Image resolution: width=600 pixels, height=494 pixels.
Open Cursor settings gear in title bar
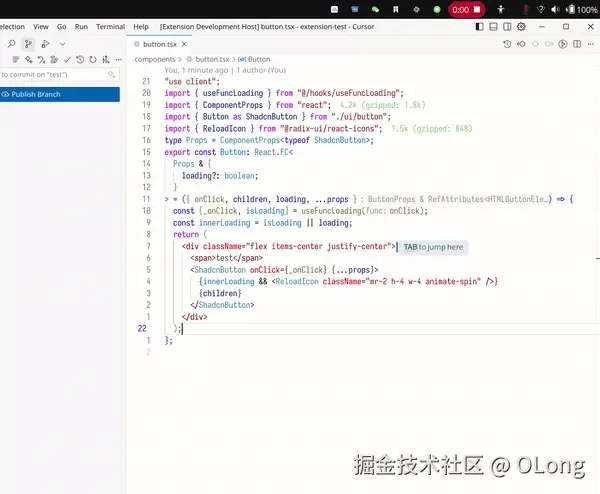[521, 26]
